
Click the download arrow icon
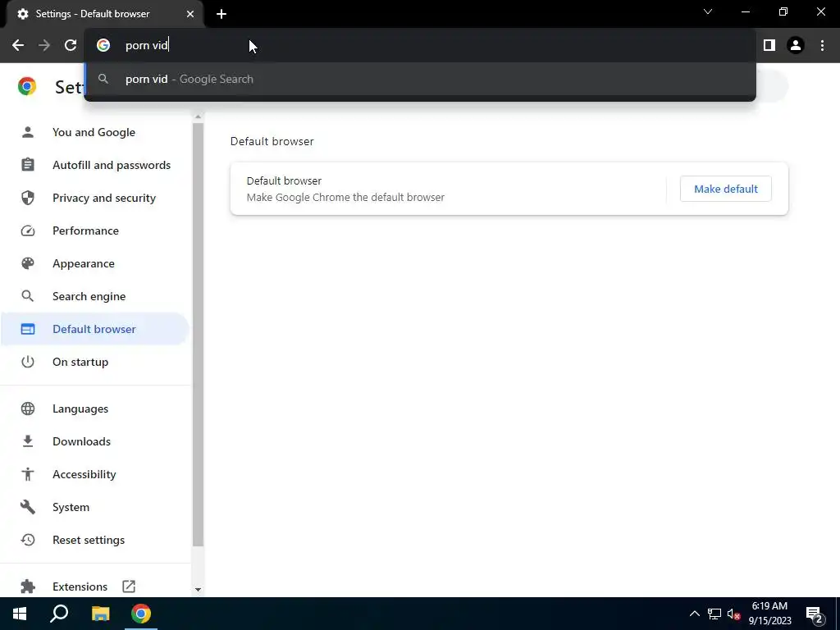coord(28,441)
